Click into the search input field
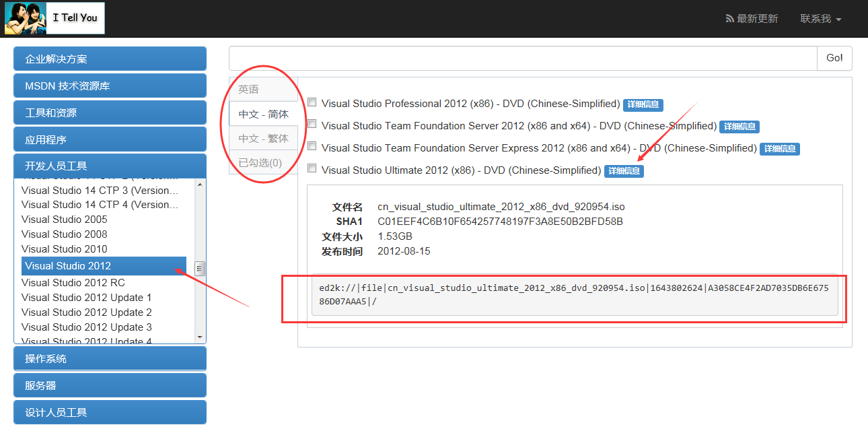 [523, 59]
